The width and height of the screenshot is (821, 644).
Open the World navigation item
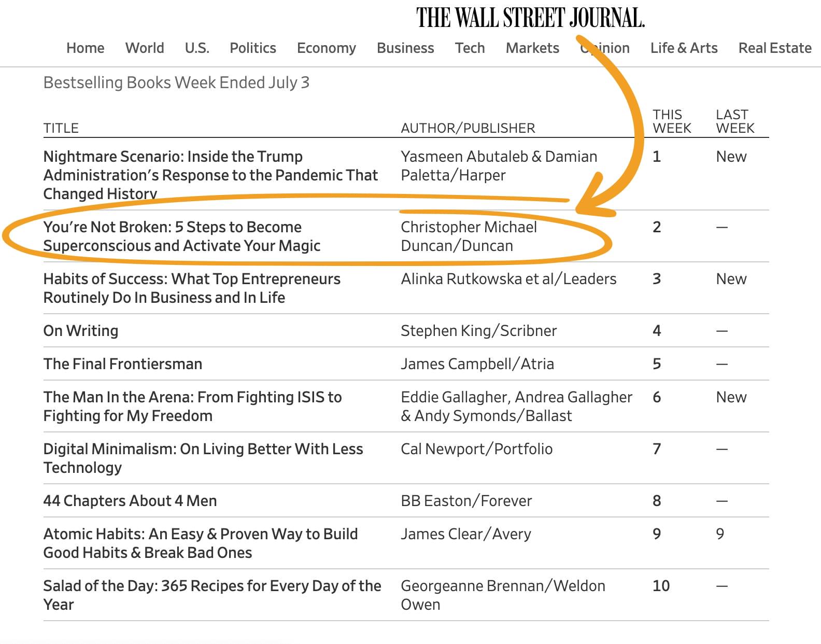click(145, 48)
